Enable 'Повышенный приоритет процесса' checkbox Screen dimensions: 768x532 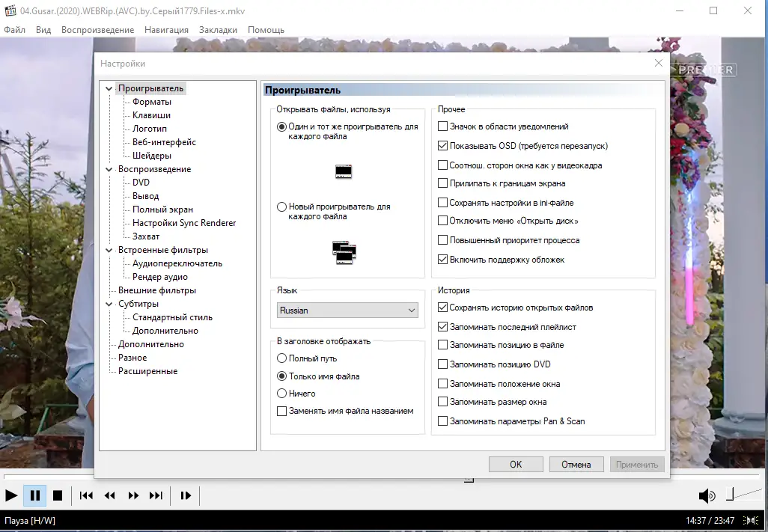tap(508, 240)
